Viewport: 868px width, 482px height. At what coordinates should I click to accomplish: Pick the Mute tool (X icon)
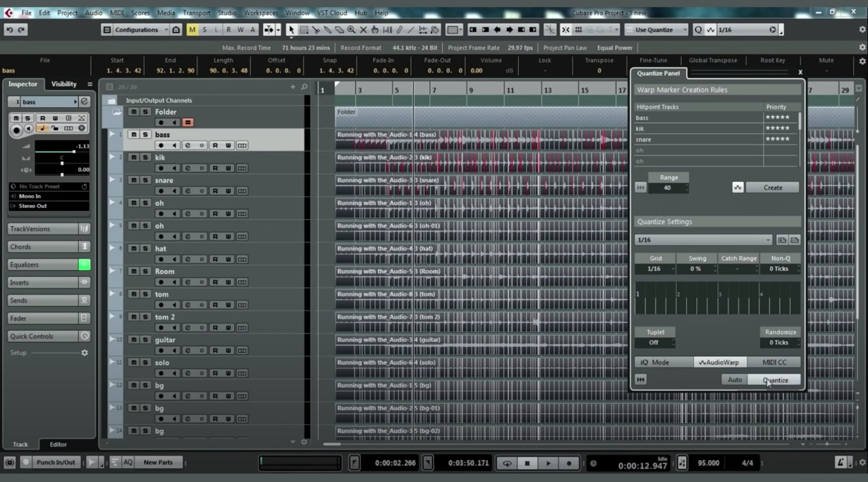click(363, 30)
